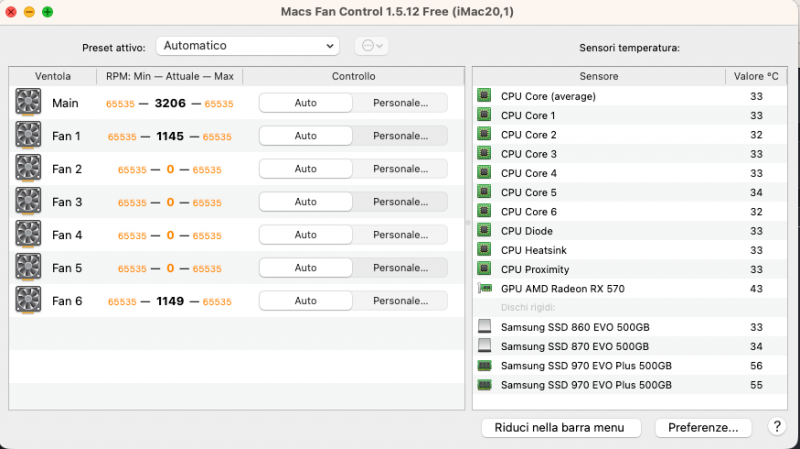The width and height of the screenshot is (800, 449).
Task: Click the GPU AMD Radeon RX 570 icon
Action: coord(485,289)
